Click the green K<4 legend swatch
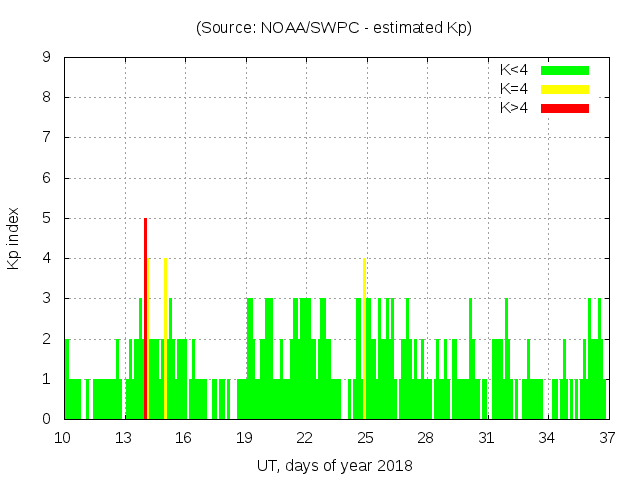 pos(565,70)
